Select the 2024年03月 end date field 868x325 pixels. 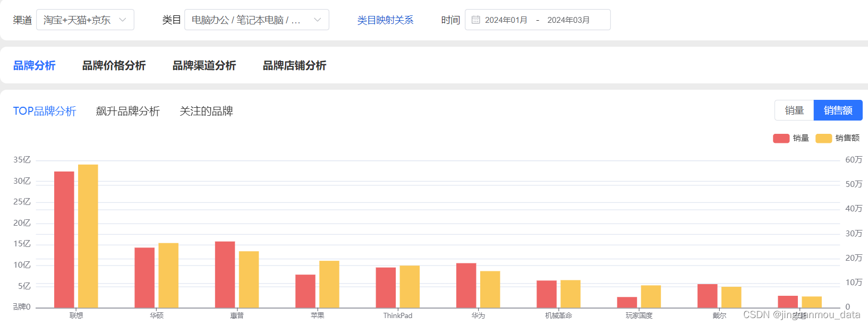coord(568,20)
